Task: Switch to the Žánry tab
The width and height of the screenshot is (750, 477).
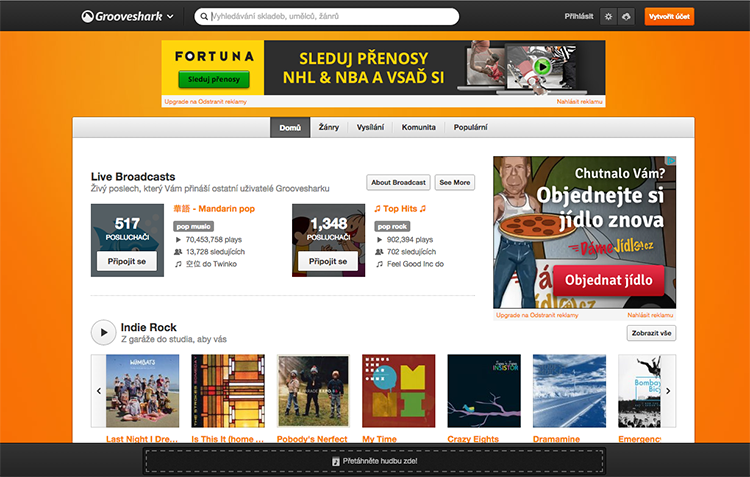Action: (329, 127)
